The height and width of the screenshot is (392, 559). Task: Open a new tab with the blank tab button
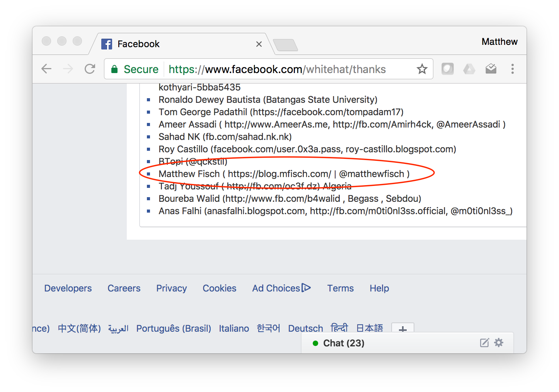coord(285,45)
